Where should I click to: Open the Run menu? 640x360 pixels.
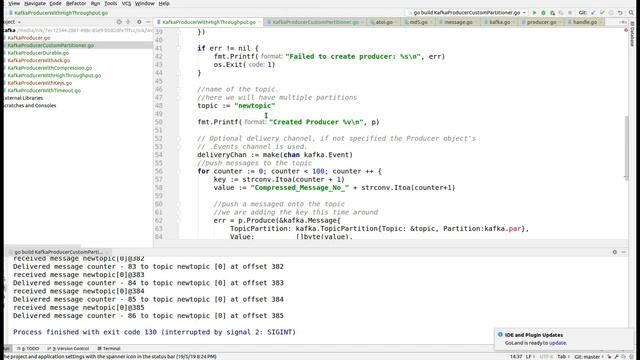[95, 3]
